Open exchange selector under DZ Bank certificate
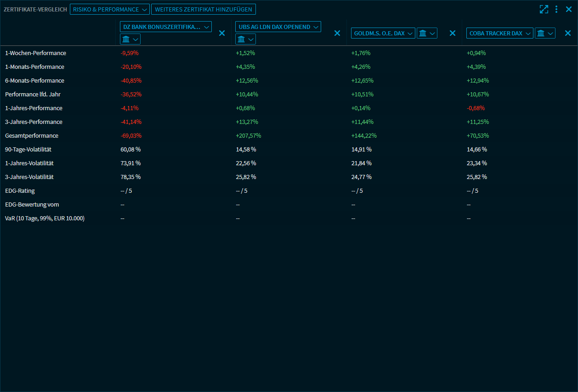Viewport: 578px width, 392px height. (x=130, y=39)
